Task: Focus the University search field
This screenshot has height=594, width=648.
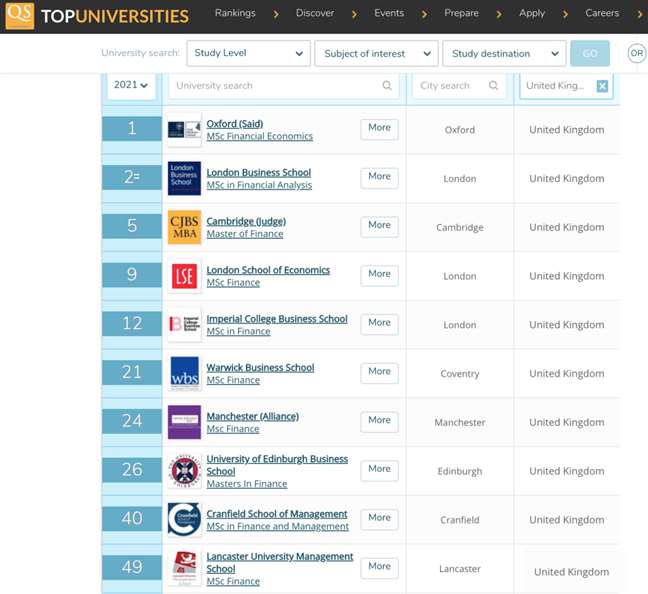Action: point(284,86)
